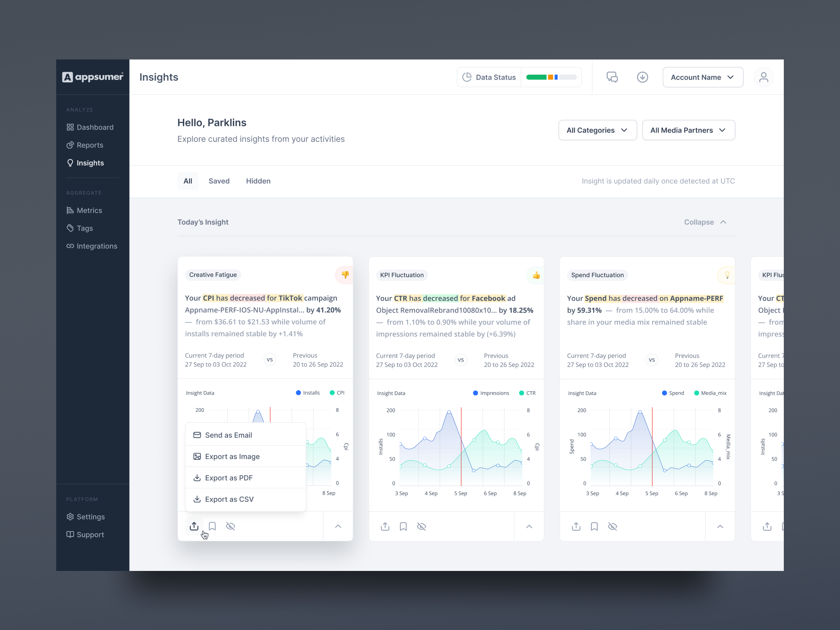Open the All Categories dropdown

click(x=597, y=130)
